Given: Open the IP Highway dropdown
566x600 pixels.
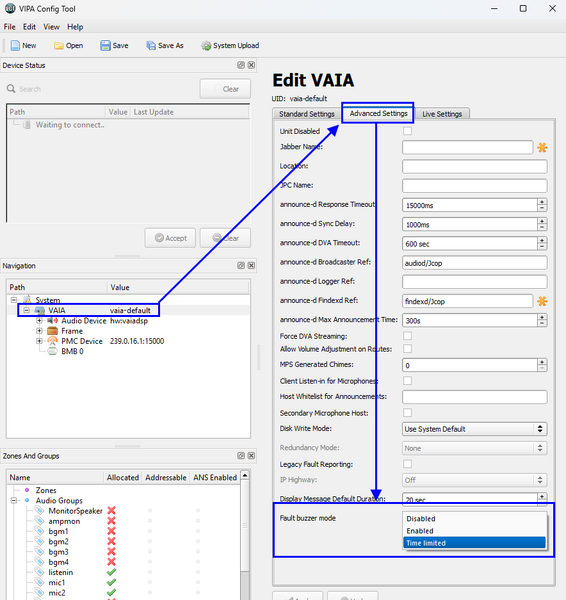Looking at the screenshot, I should (474, 480).
